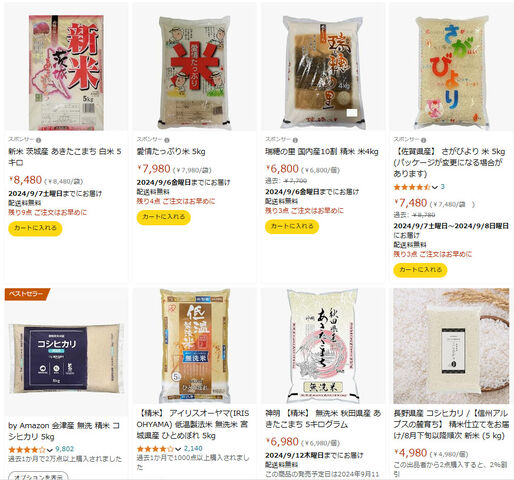Click sponsor info icon under 茨城産 rice
514x480 pixels.
pyautogui.click(x=38, y=140)
